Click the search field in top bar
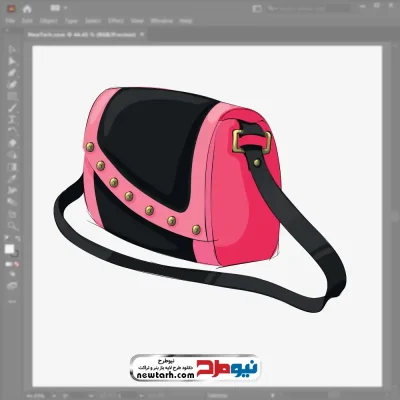Viewport: 400px width, 400px height. pos(308,9)
